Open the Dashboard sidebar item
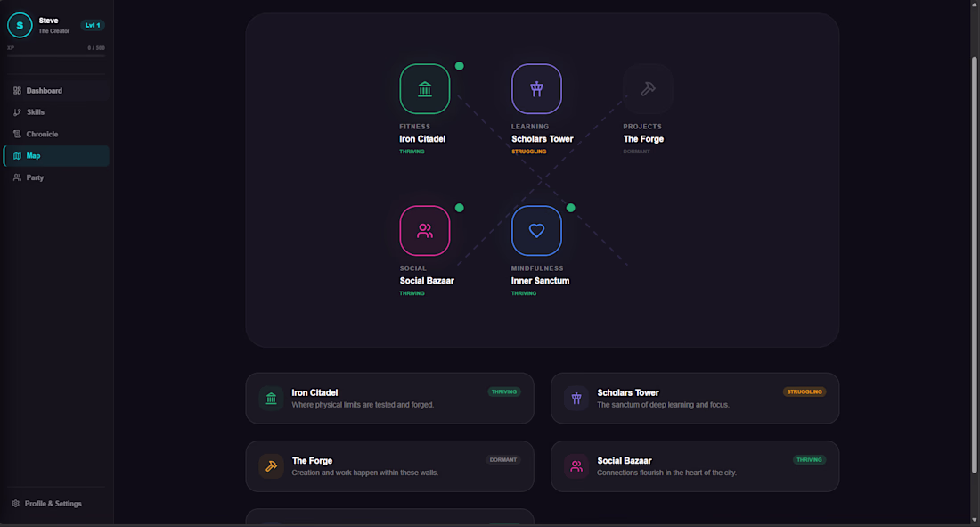 [56, 91]
